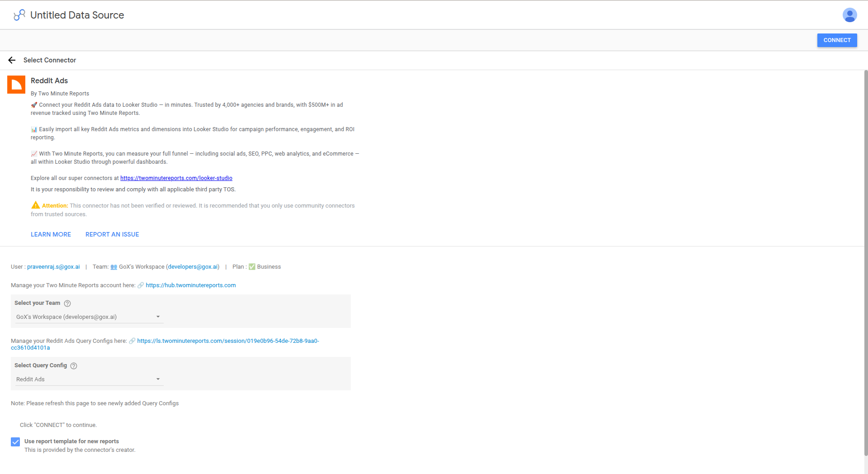Click the page vertical scrollbar

865,262
